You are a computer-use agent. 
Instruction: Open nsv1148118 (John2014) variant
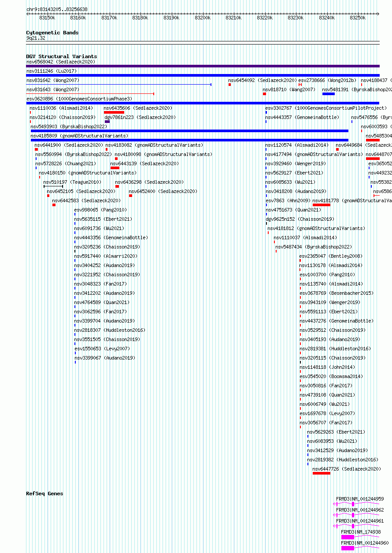(327, 367)
